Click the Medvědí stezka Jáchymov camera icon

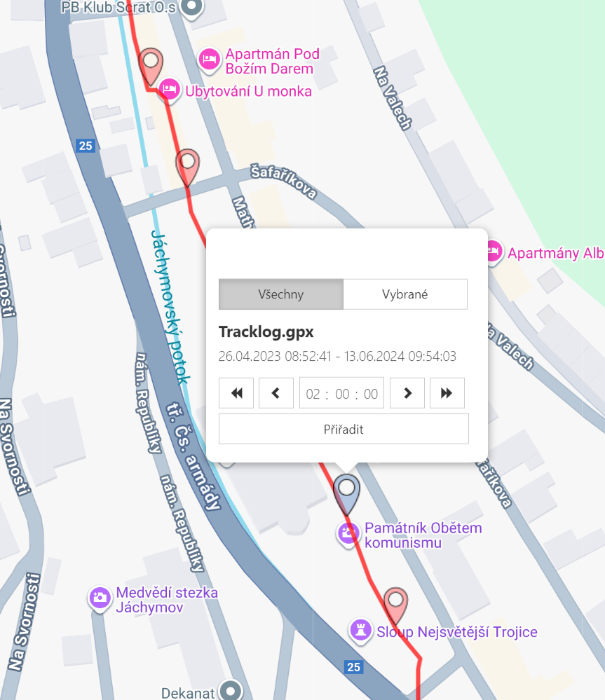pos(100,598)
